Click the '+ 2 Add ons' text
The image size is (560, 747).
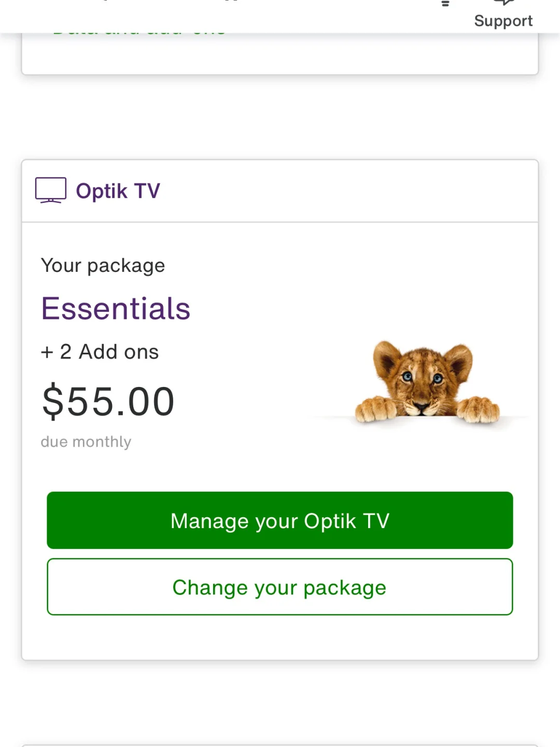coord(100,352)
